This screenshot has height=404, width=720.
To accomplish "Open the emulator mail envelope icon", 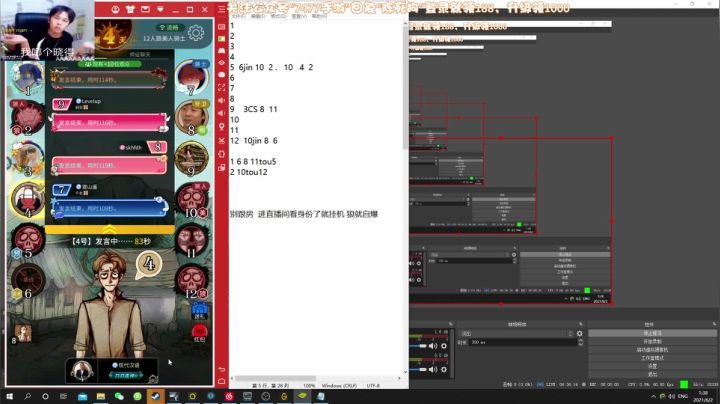I will coord(145,9).
